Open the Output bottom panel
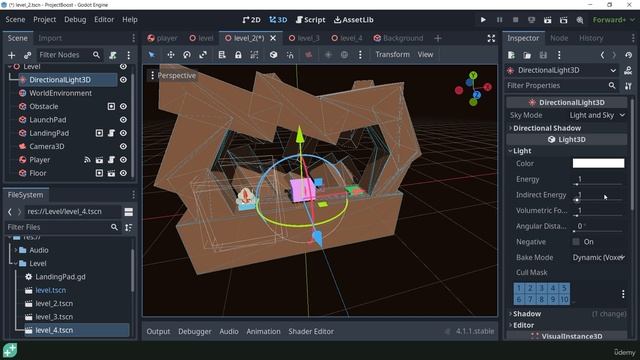Image resolution: width=640 pixels, height=360 pixels. click(x=158, y=331)
